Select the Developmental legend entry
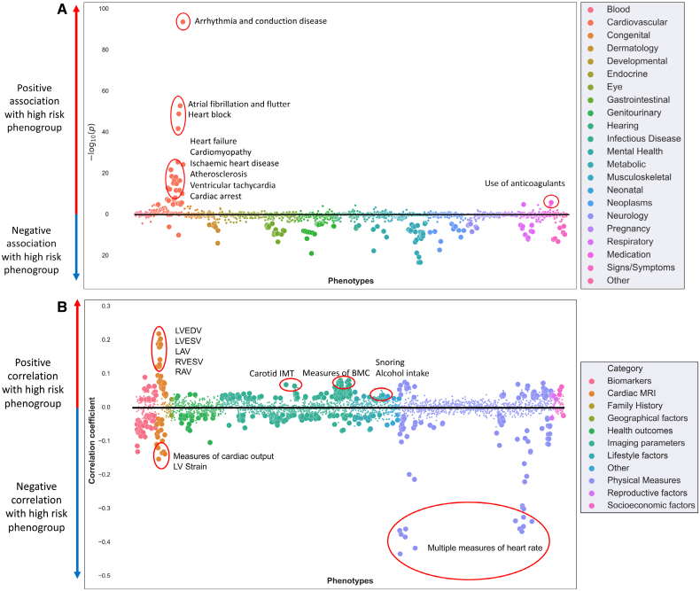The width and height of the screenshot is (700, 591). (636, 61)
